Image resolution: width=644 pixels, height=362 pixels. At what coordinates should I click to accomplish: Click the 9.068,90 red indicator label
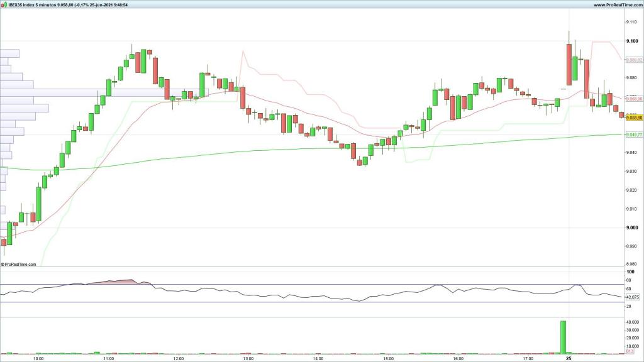coord(633,99)
